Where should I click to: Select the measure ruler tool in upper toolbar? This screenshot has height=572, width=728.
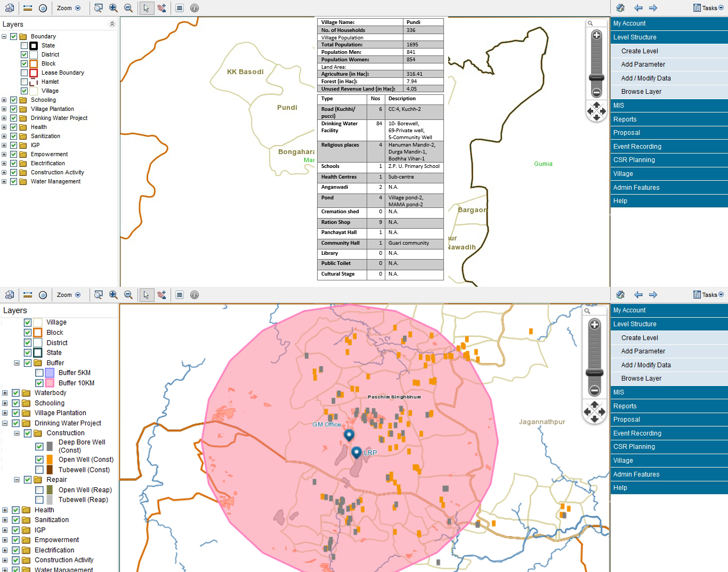[x=28, y=8]
